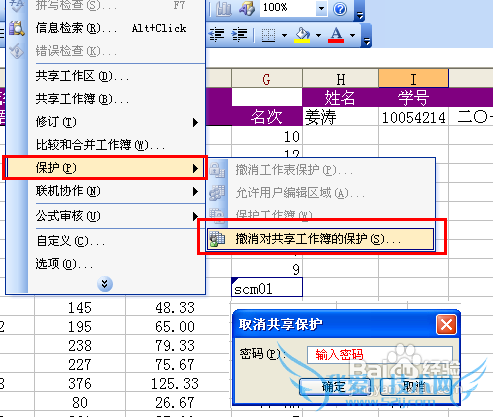Click the Research (信息检索) binoculars icon
The height and width of the screenshot is (417, 493).
coord(16,28)
